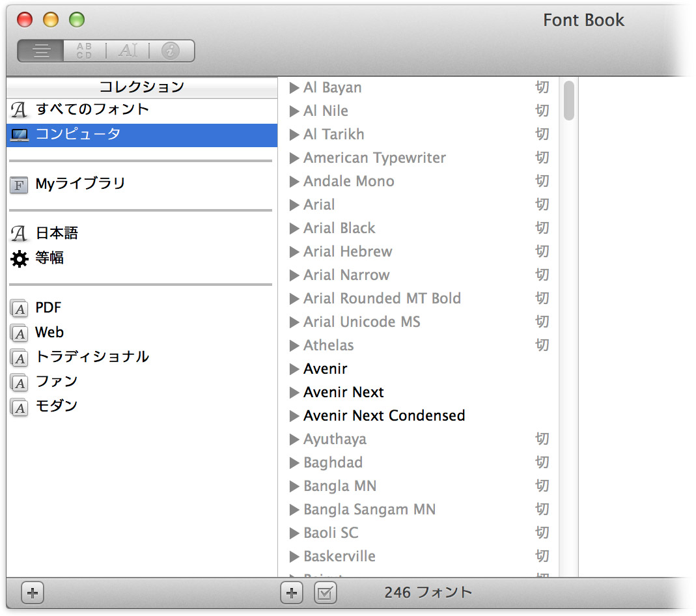The width and height of the screenshot is (696, 616).
Task: Show font information with the info icon
Action: pos(171,51)
